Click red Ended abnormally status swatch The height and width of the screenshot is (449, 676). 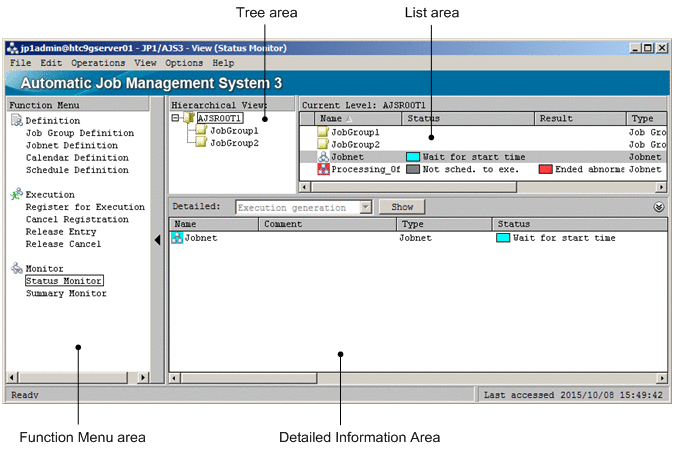tap(545, 170)
